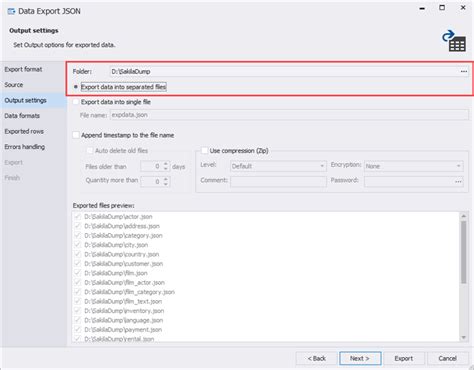Select the film_category.json file entry
Image resolution: width=474 pixels, height=370 pixels.
point(129,292)
